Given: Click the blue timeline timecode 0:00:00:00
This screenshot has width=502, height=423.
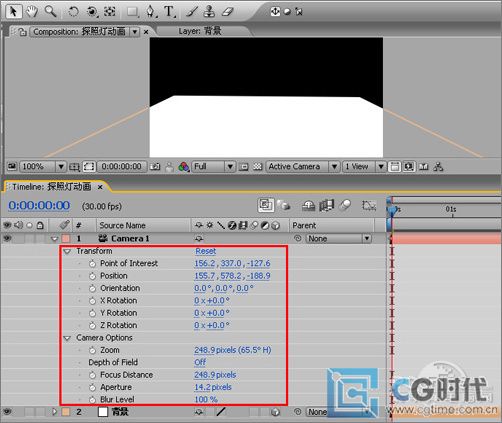Looking at the screenshot, I should (x=39, y=205).
